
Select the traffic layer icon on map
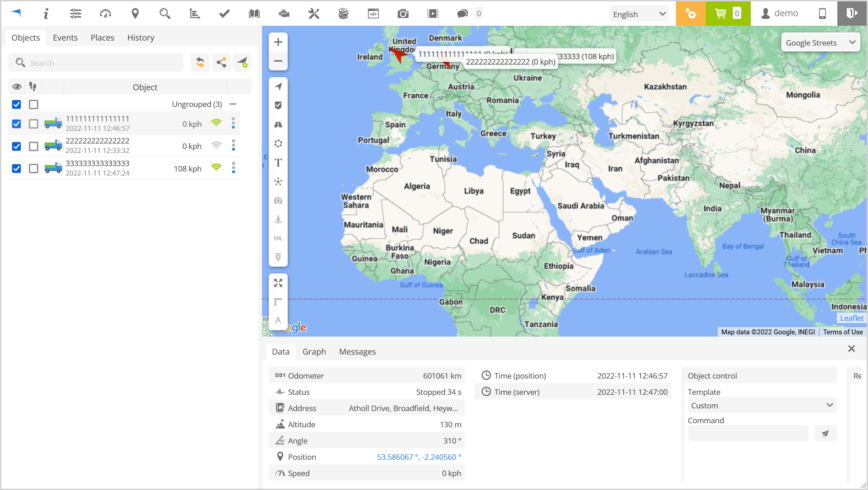(x=278, y=257)
